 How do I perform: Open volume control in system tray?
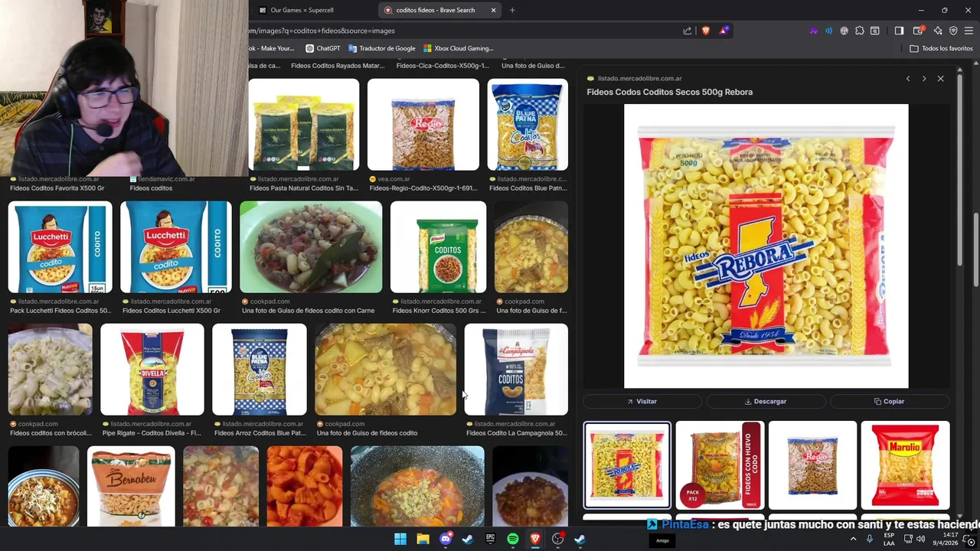[920, 539]
